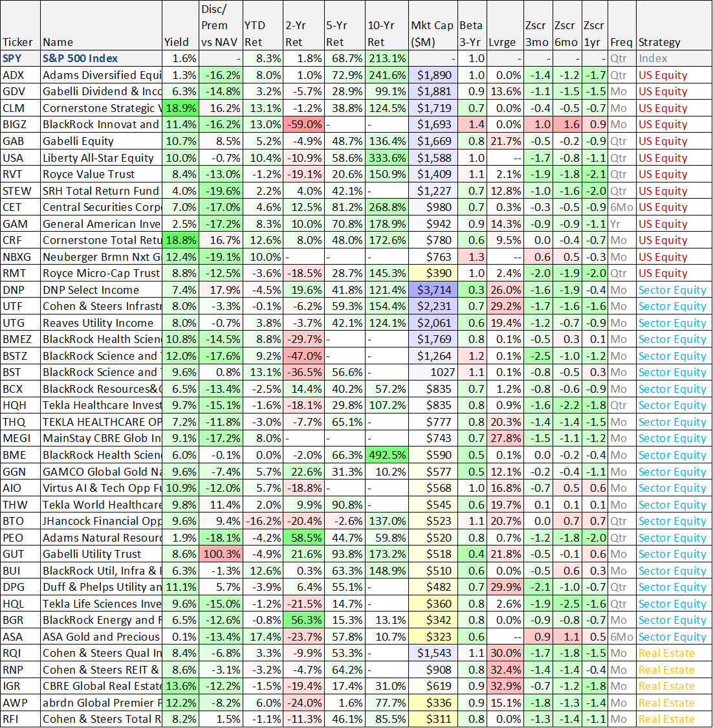
Task: Click DNP strategy cell Sector Equity
Action: (674, 290)
